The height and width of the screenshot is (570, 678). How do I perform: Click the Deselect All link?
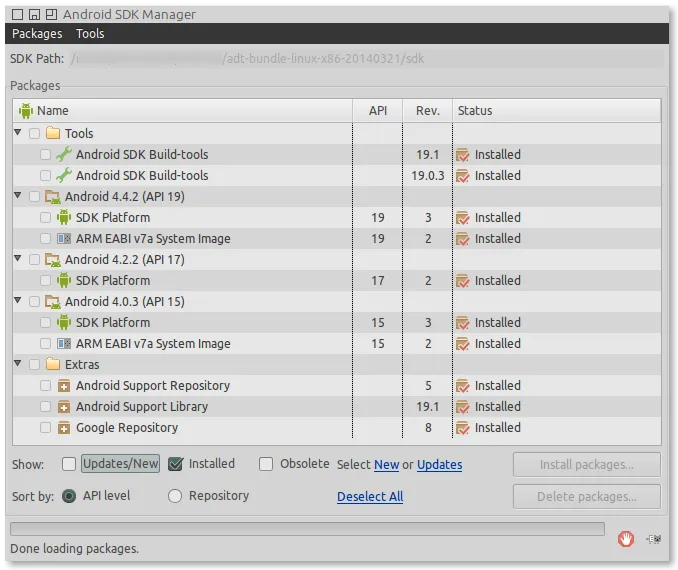tap(370, 497)
